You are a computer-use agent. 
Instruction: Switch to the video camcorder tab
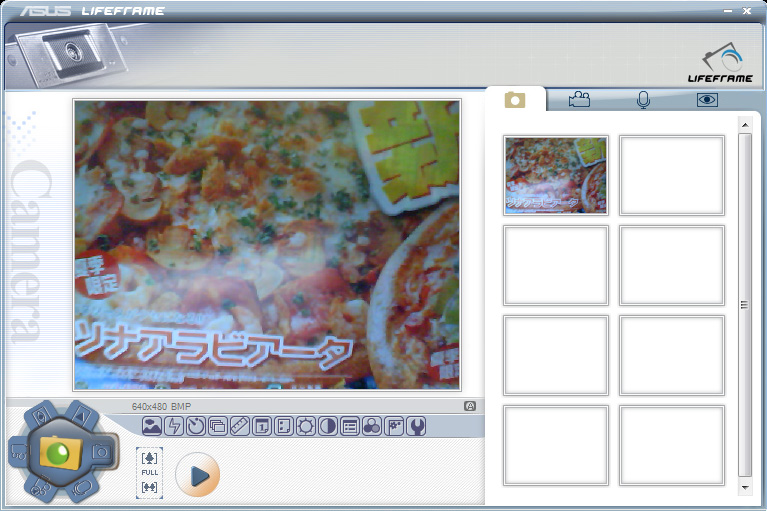[x=579, y=100]
